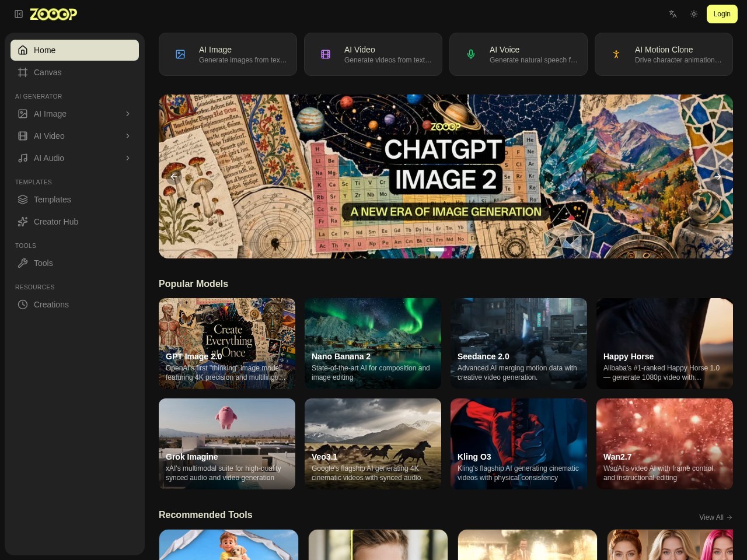The width and height of the screenshot is (747, 560).
Task: Open Creator Hub in the sidebar
Action: click(x=75, y=222)
